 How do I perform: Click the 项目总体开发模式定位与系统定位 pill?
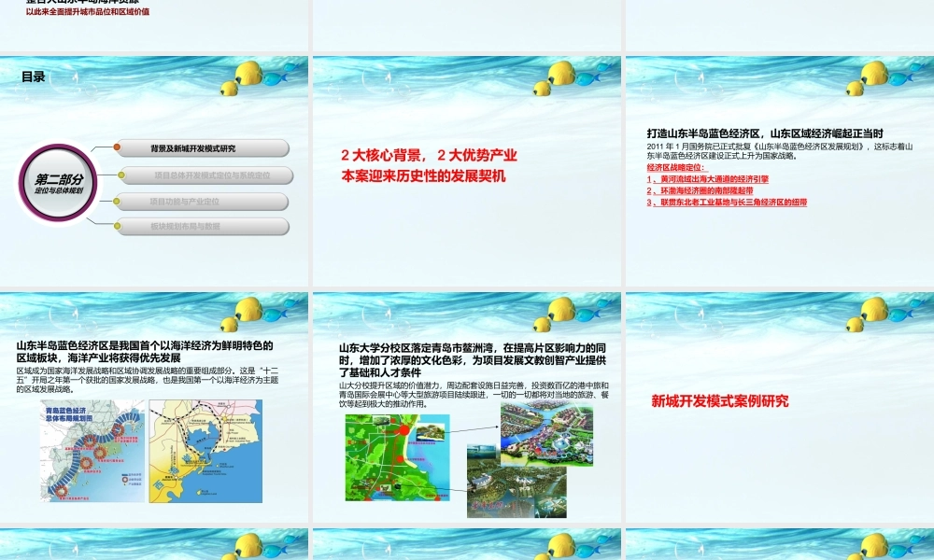pos(206,175)
